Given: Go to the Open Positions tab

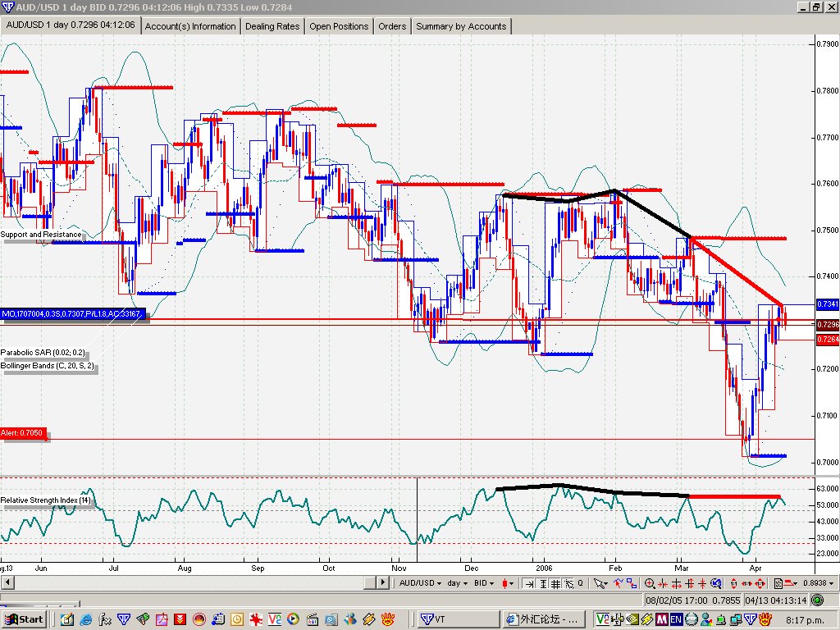Looking at the screenshot, I should pyautogui.click(x=339, y=26).
